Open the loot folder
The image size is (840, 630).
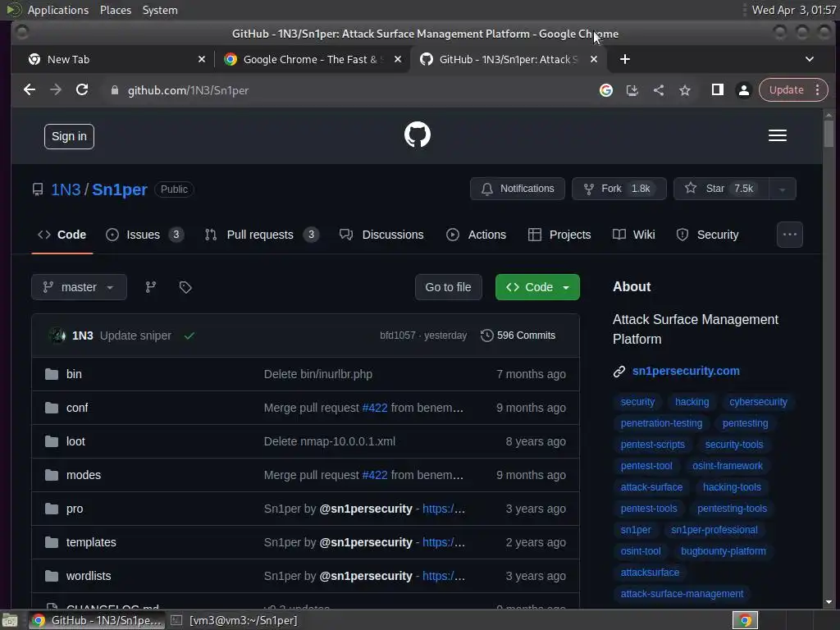(75, 441)
